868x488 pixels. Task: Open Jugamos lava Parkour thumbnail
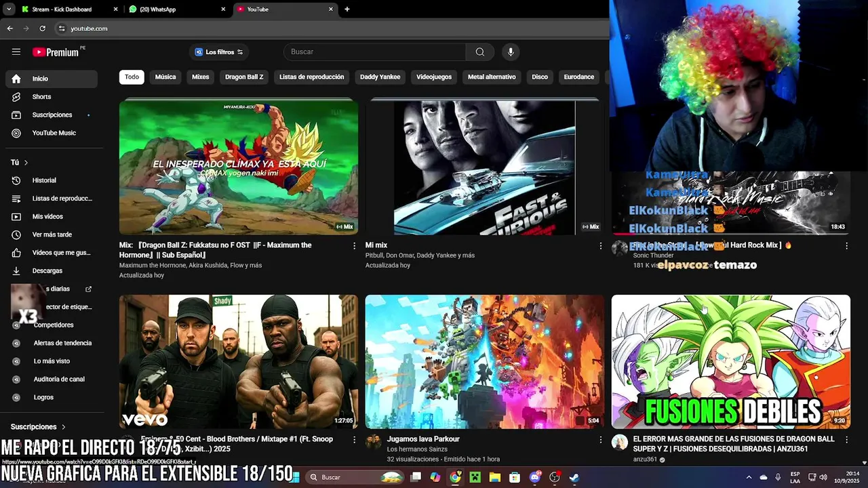point(484,361)
